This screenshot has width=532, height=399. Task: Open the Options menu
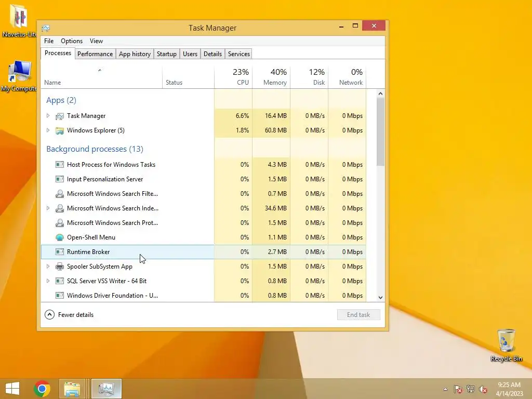72,41
